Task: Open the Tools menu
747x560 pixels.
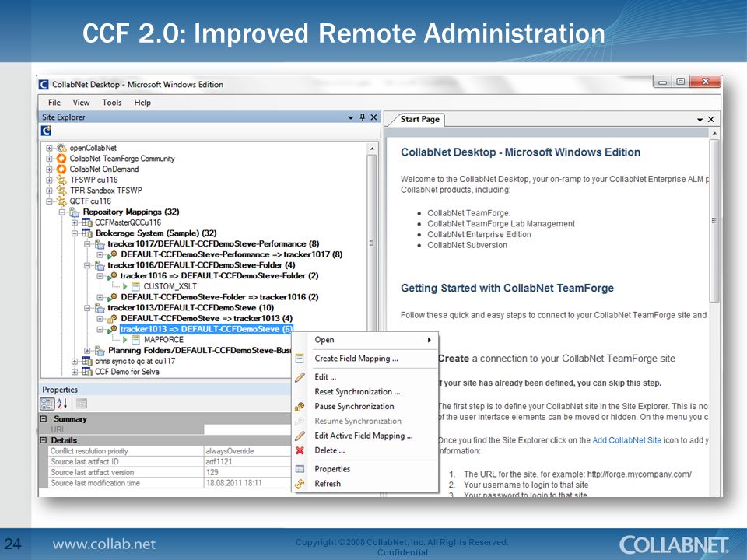Action: coord(112,103)
